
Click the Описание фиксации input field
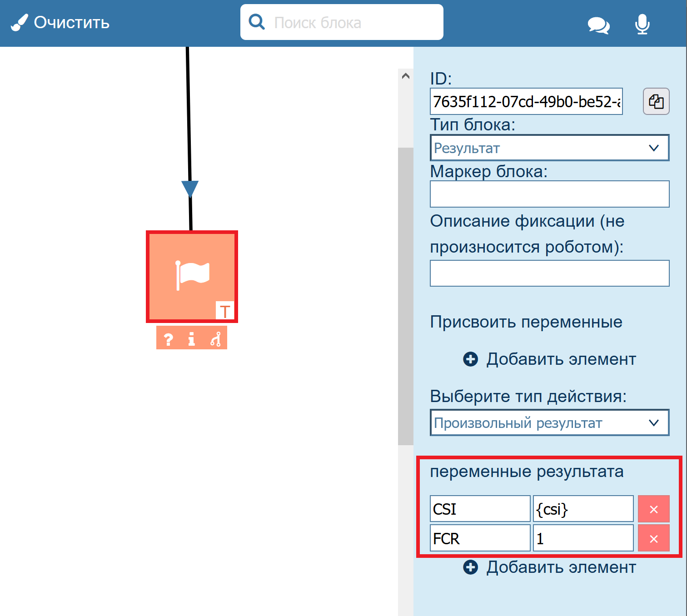(549, 273)
